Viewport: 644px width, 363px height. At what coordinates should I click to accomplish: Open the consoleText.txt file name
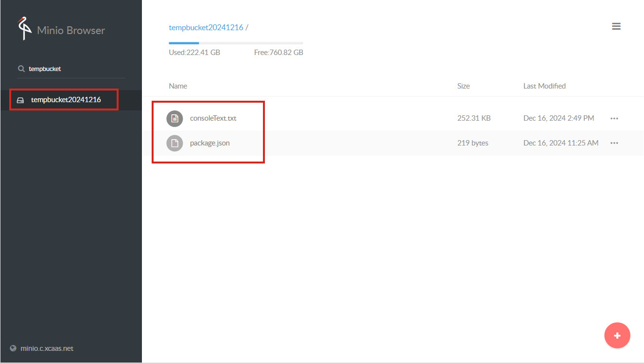(x=213, y=118)
